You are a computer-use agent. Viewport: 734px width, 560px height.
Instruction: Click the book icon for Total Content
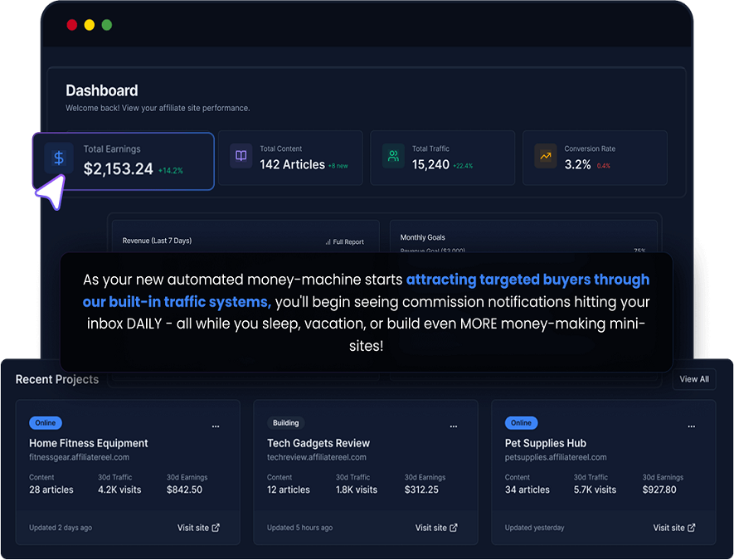241,156
